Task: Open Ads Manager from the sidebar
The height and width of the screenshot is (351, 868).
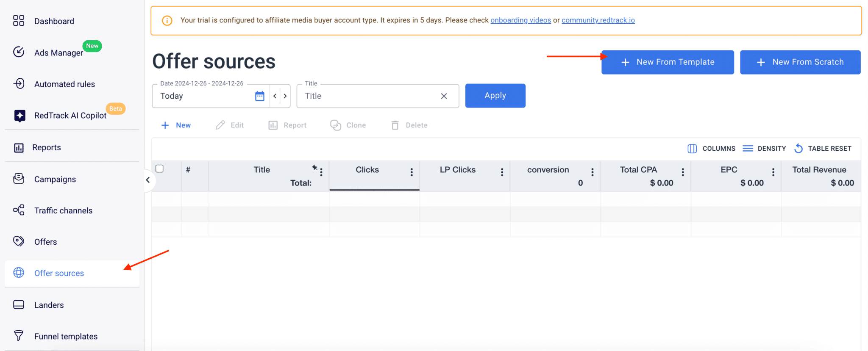Action: [x=59, y=53]
